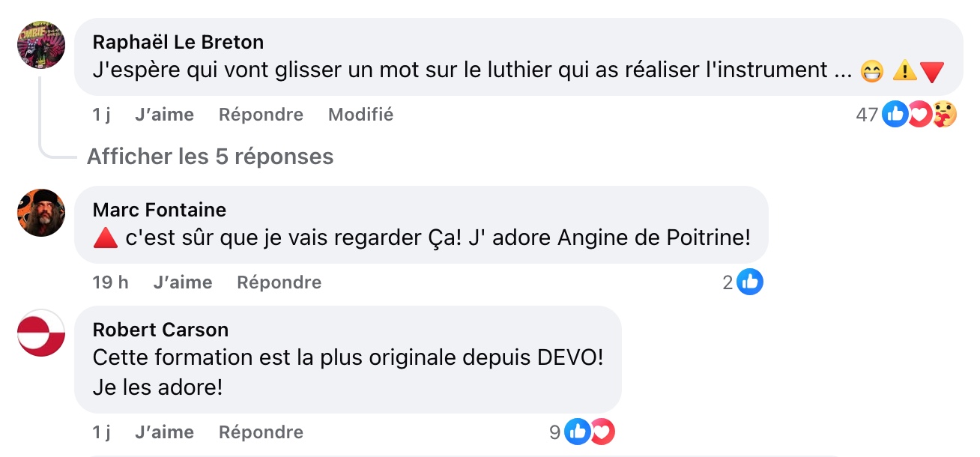Expand the 5 replies thread
The image size is (980, 457).
210,157
